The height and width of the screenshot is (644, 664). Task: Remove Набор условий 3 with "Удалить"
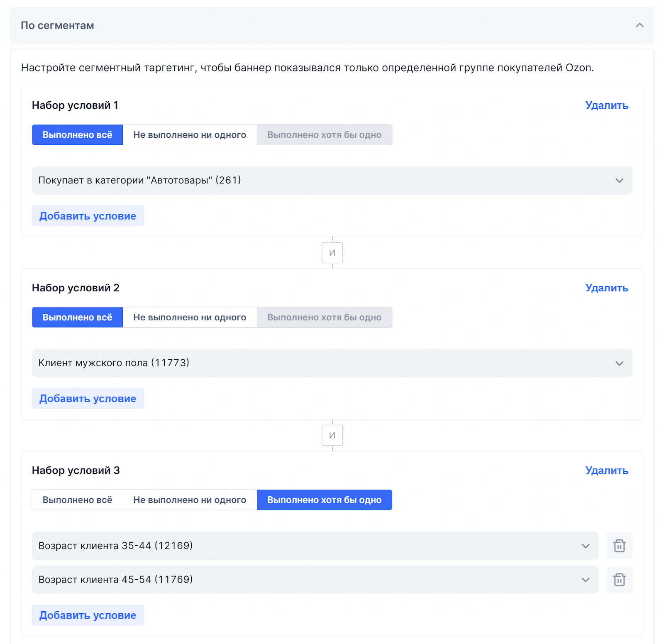click(x=606, y=471)
